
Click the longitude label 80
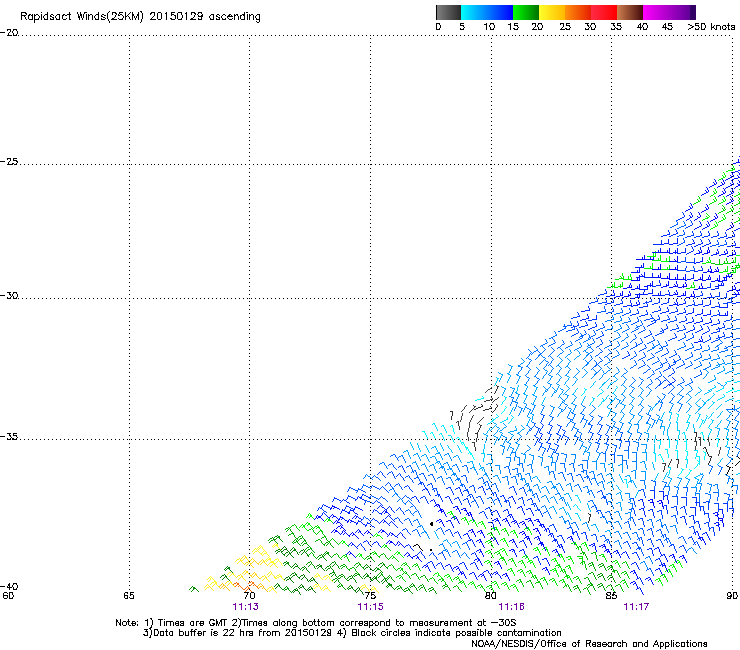[491, 595]
